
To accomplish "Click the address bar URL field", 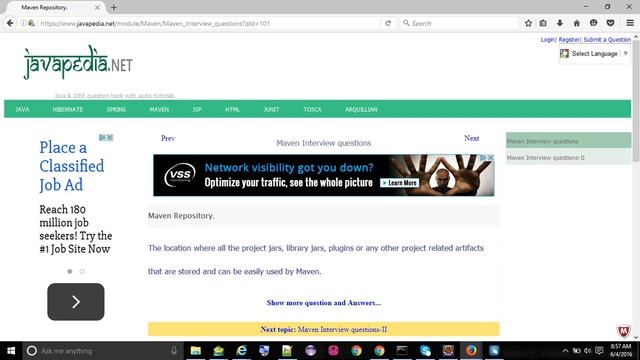I will pos(208,23).
